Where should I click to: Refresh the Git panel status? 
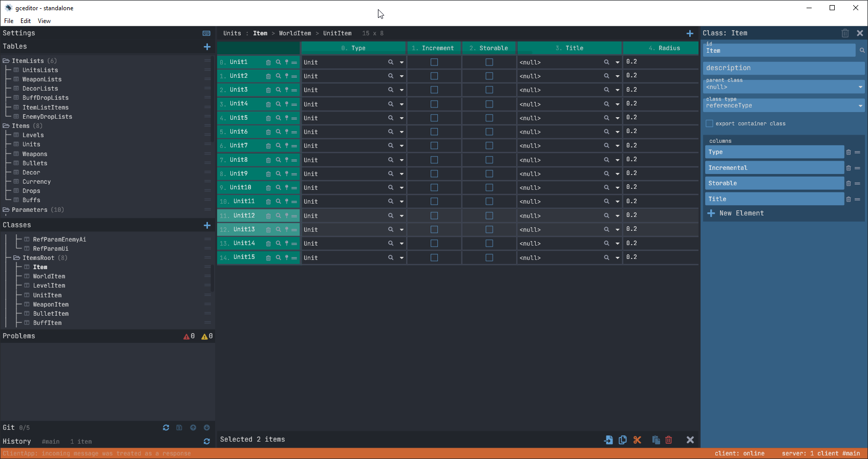(x=166, y=428)
